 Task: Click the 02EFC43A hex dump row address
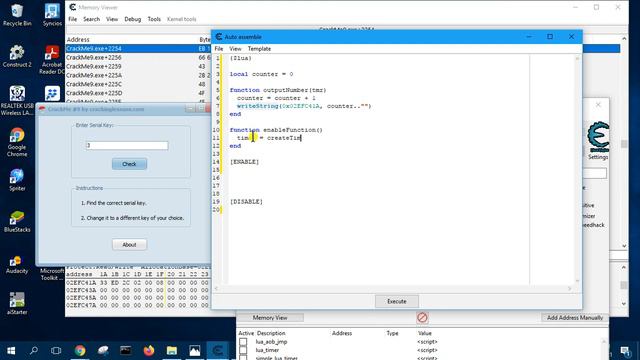[81, 290]
